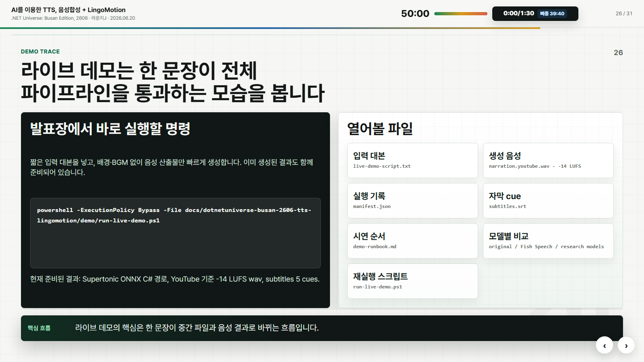Click the 짧은 입력 대본을 넣고 description paragraph

pyautogui.click(x=172, y=167)
